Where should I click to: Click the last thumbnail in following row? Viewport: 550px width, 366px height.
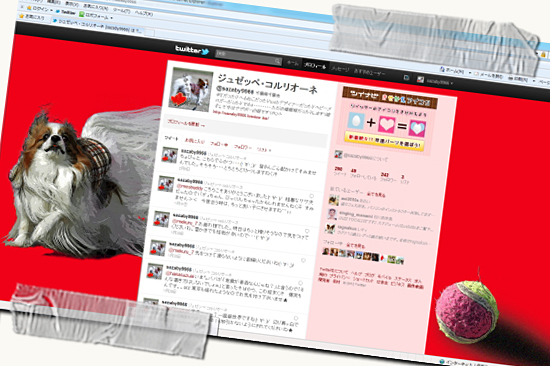tap(400, 260)
